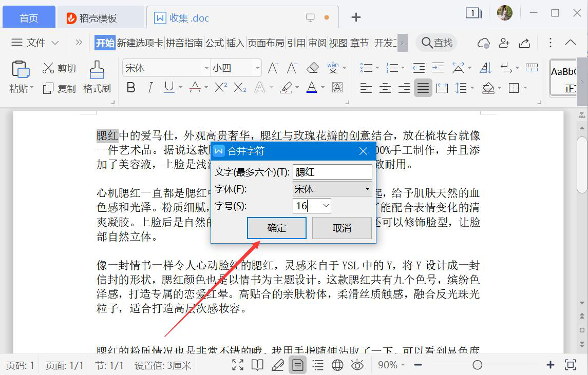
Task: Expand the 字体 宋体 dropdown in dialog
Action: 367,189
